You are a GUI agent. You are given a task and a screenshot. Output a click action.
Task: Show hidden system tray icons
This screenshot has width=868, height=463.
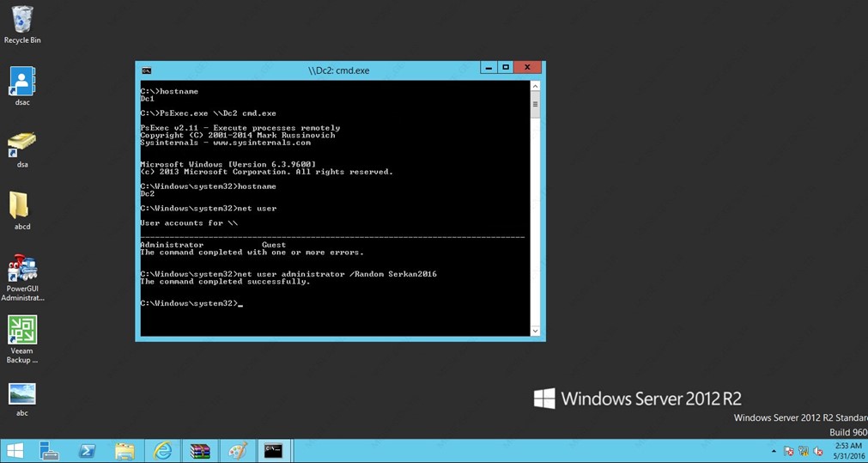tap(774, 451)
